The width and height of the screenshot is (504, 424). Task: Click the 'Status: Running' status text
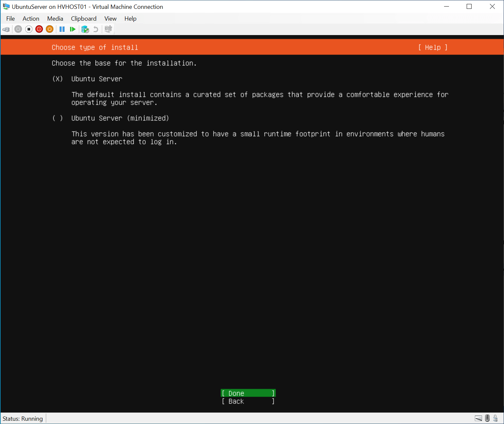point(23,419)
